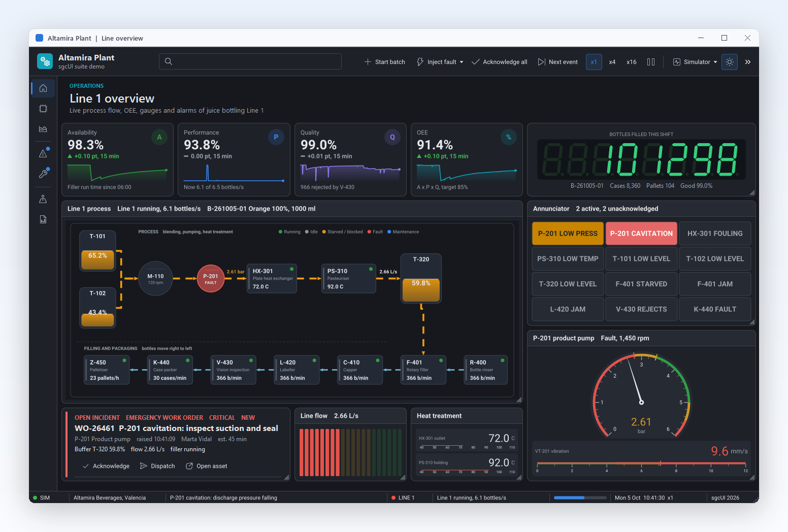Open the maintenance wrench sidebar icon
The image size is (788, 532).
43,174
